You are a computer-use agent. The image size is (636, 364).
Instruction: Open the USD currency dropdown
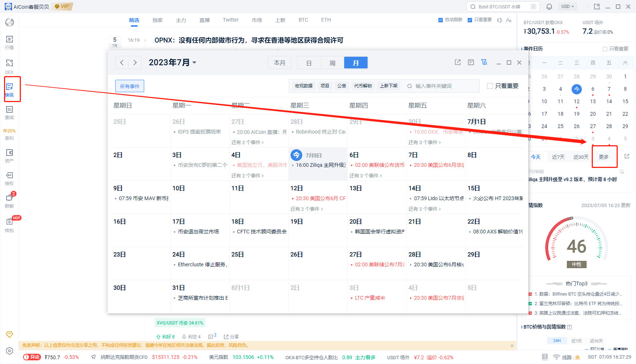tap(568, 7)
